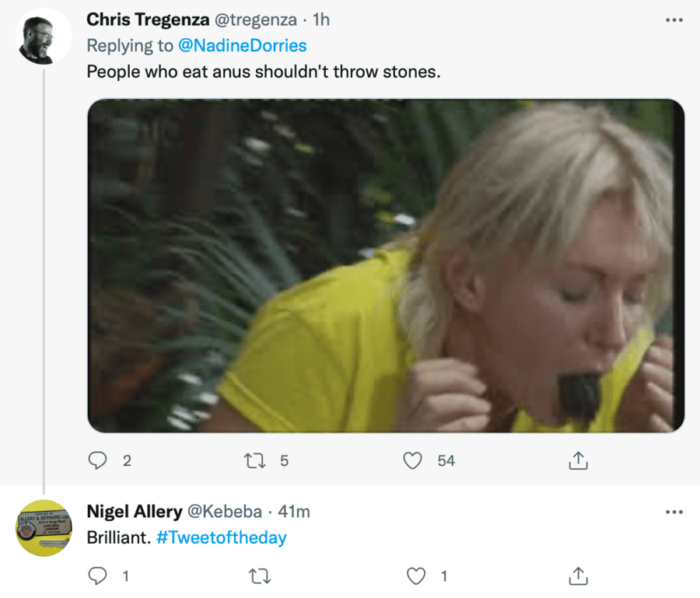Viewport: 700px width, 598px height.
Task: Play the GIF in Chris Tregenza's tweet
Action: tap(386, 266)
